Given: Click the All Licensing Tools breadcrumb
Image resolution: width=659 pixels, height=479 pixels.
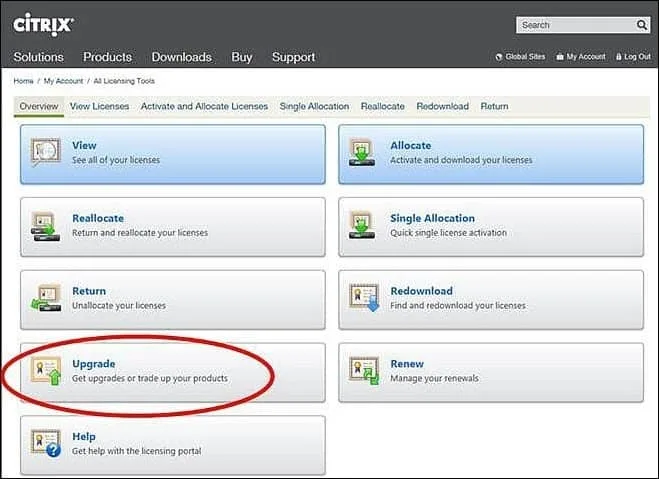Looking at the screenshot, I should point(124,81).
